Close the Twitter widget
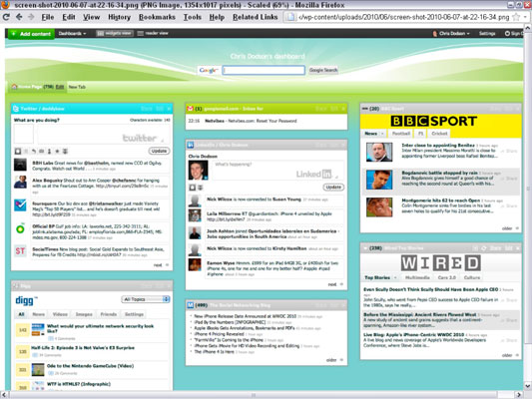The height and width of the screenshot is (399, 532). (x=169, y=109)
